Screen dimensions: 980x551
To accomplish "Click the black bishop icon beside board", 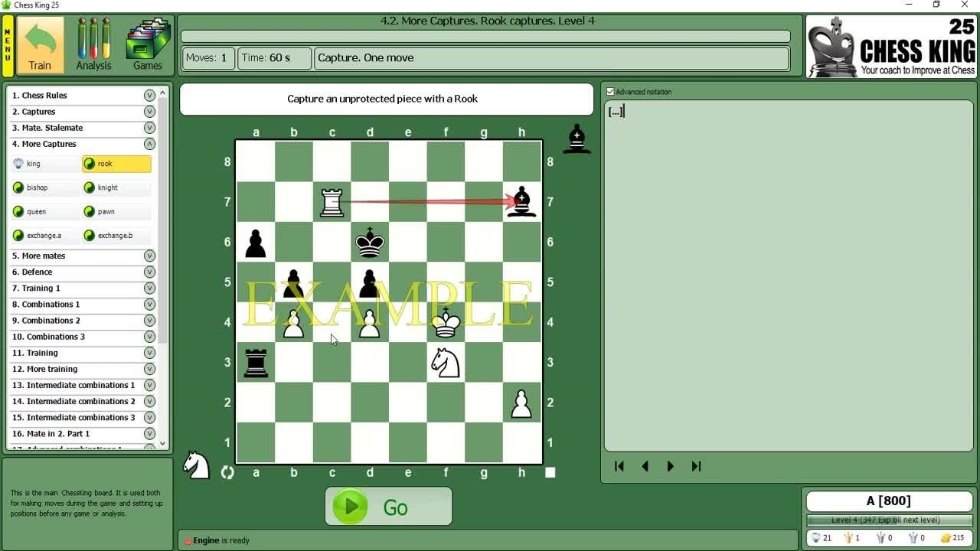I will click(577, 139).
